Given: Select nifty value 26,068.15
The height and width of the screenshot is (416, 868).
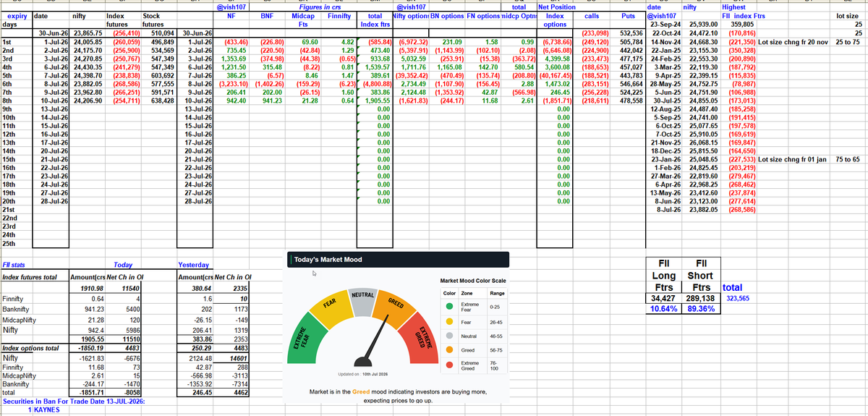Looking at the screenshot, I should pyautogui.click(x=702, y=143).
